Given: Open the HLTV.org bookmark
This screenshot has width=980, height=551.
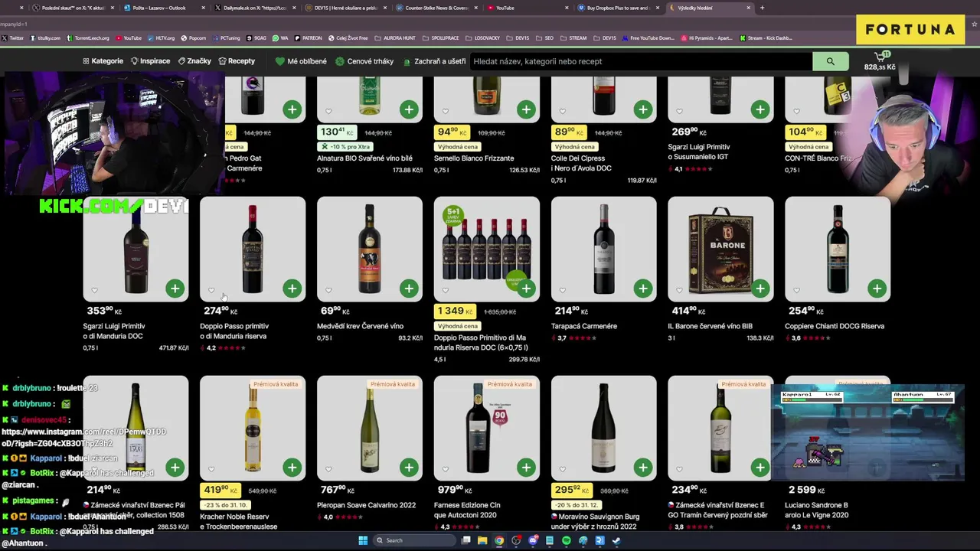Looking at the screenshot, I should tap(161, 37).
